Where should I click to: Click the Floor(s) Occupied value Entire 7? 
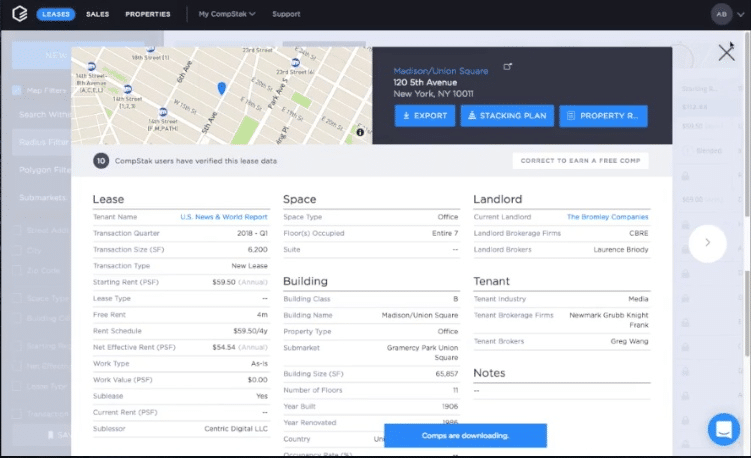pyautogui.click(x=445, y=233)
